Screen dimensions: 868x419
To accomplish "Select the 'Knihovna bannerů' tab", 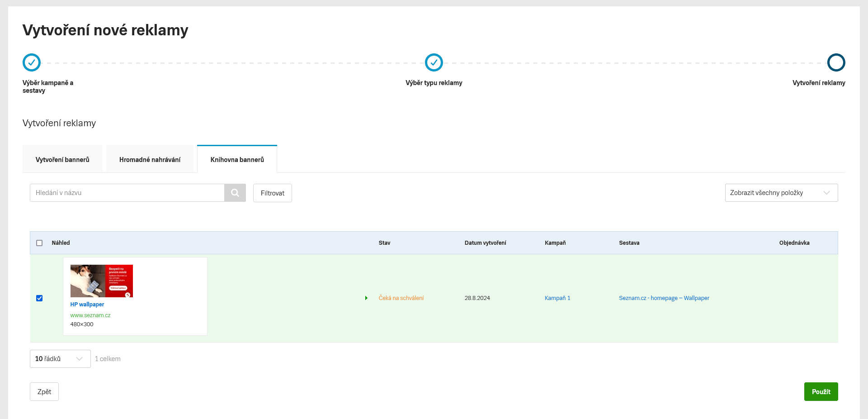I will pos(237,160).
